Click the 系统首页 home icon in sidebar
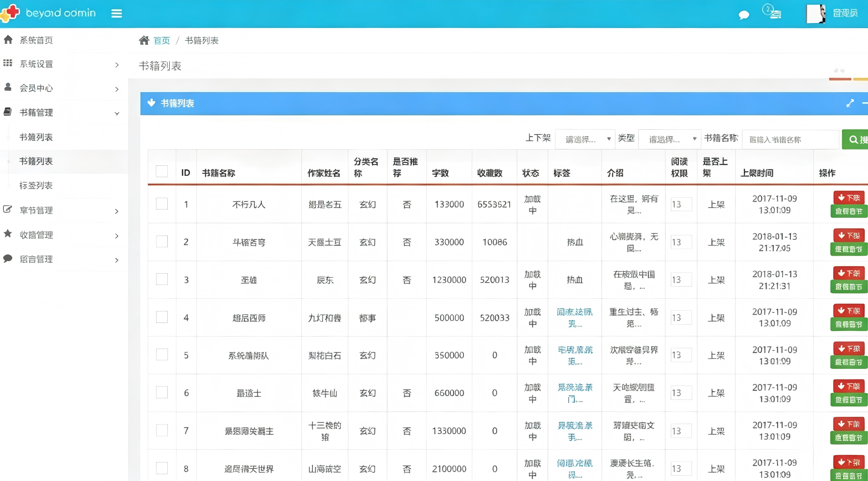 (8, 40)
